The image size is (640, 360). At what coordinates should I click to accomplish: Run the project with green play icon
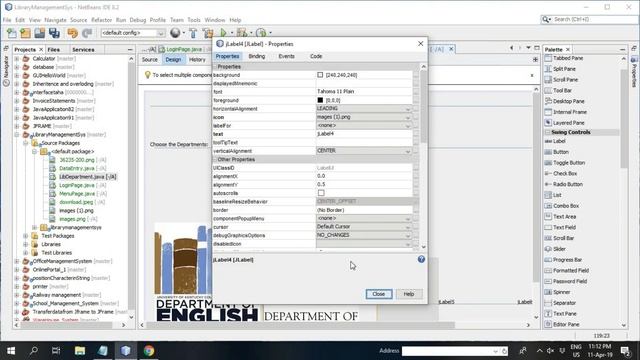pos(223,33)
